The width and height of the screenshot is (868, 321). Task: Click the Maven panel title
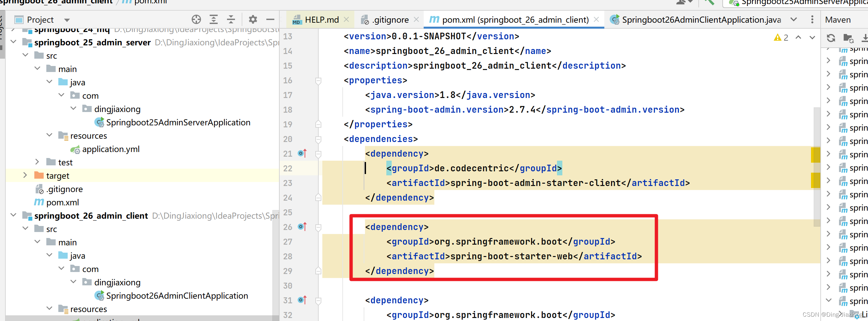838,20
